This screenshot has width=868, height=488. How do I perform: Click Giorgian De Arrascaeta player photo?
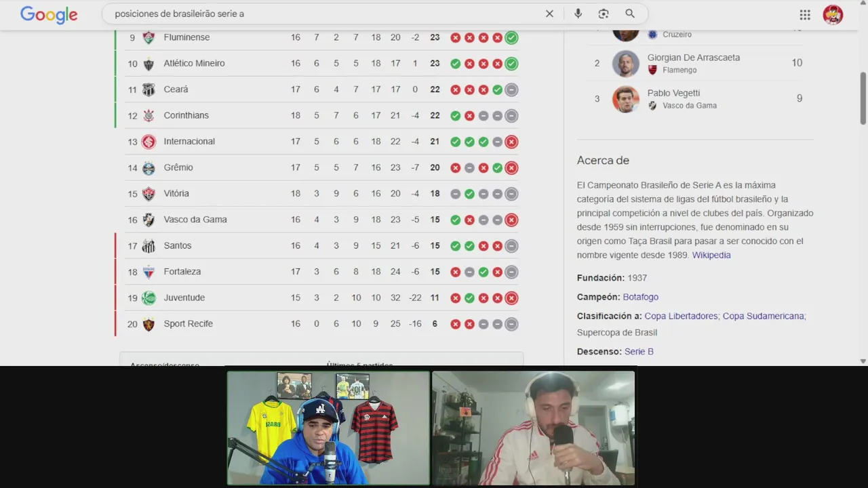click(x=626, y=64)
